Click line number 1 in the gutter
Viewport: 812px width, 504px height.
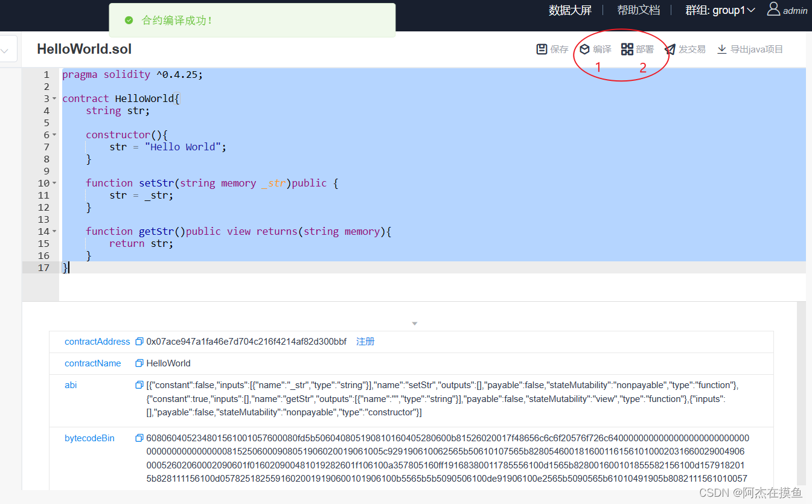(46, 74)
